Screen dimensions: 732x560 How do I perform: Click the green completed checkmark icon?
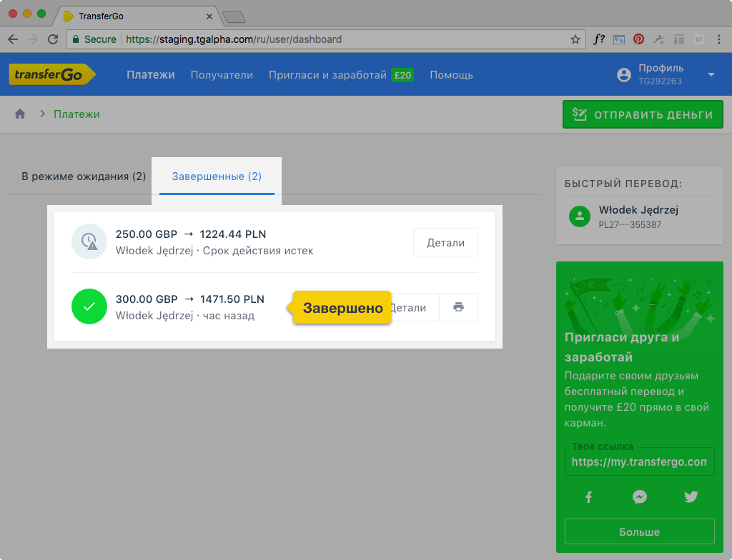pos(89,306)
